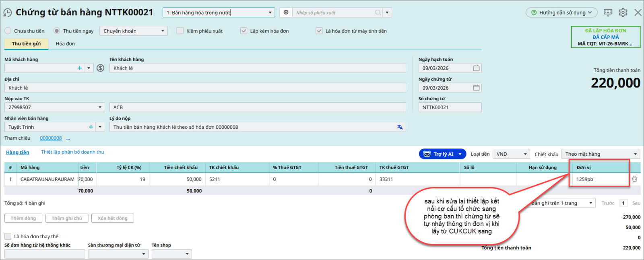Click the translate icon in Lý do nộp

(x=400, y=127)
